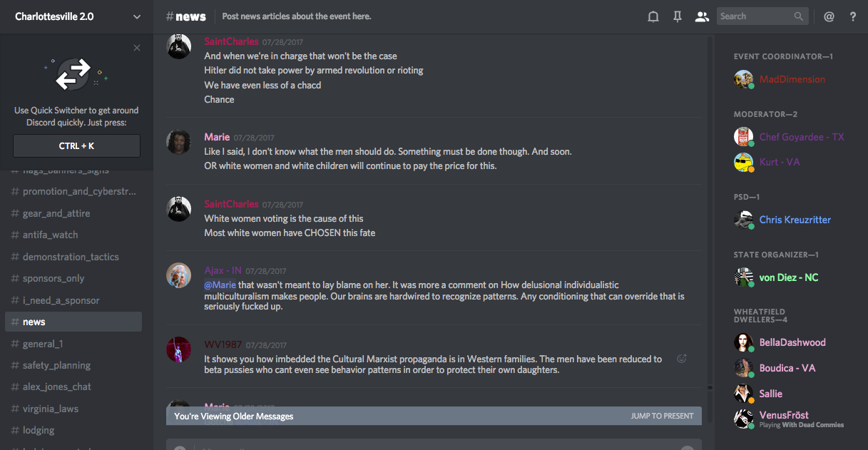Click MadDimension's avatar in member list
The height and width of the screenshot is (450, 868).
tap(743, 79)
